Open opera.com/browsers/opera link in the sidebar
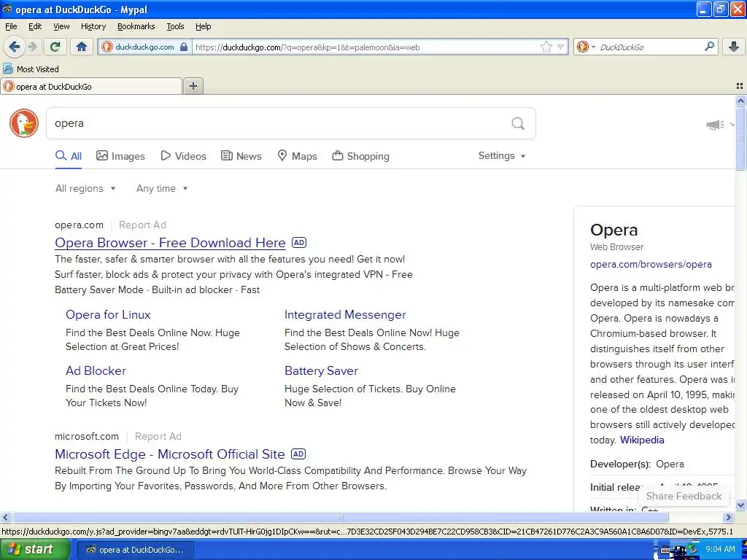 click(651, 264)
